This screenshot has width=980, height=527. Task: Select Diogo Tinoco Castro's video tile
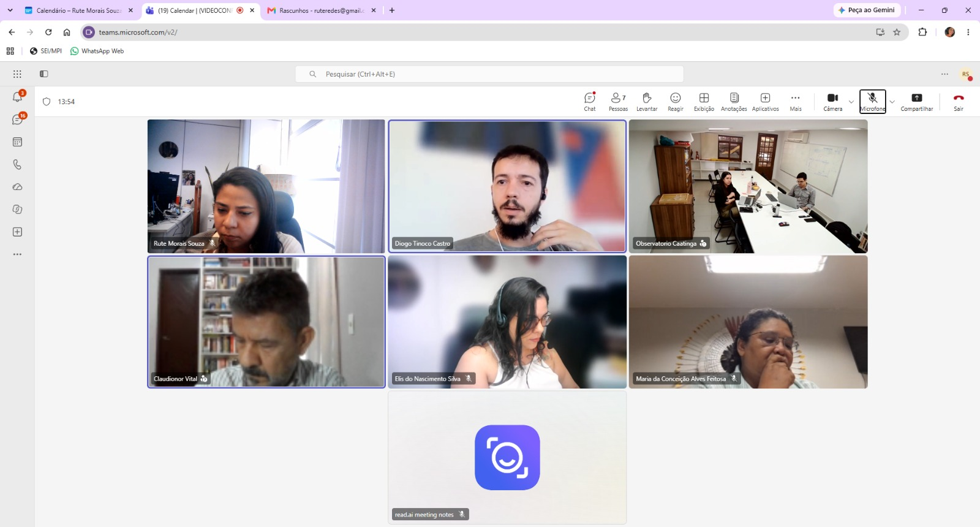tap(507, 186)
